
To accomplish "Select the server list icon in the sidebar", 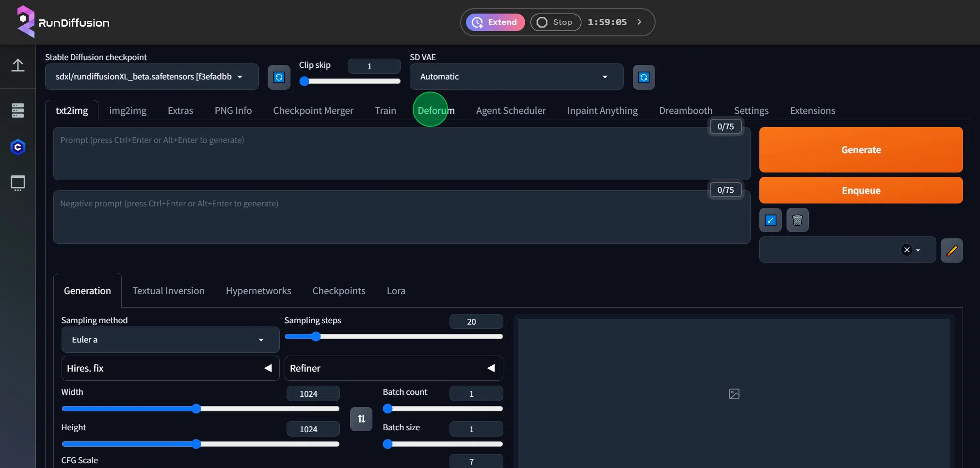I will [x=18, y=110].
